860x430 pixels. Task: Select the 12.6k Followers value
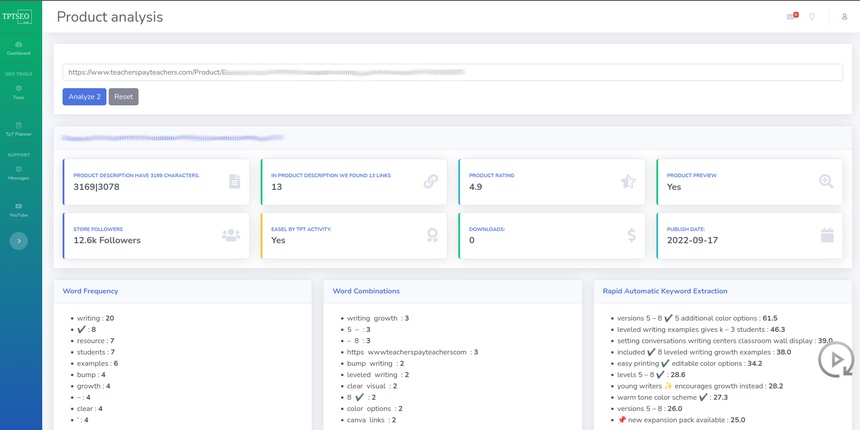[x=107, y=240]
